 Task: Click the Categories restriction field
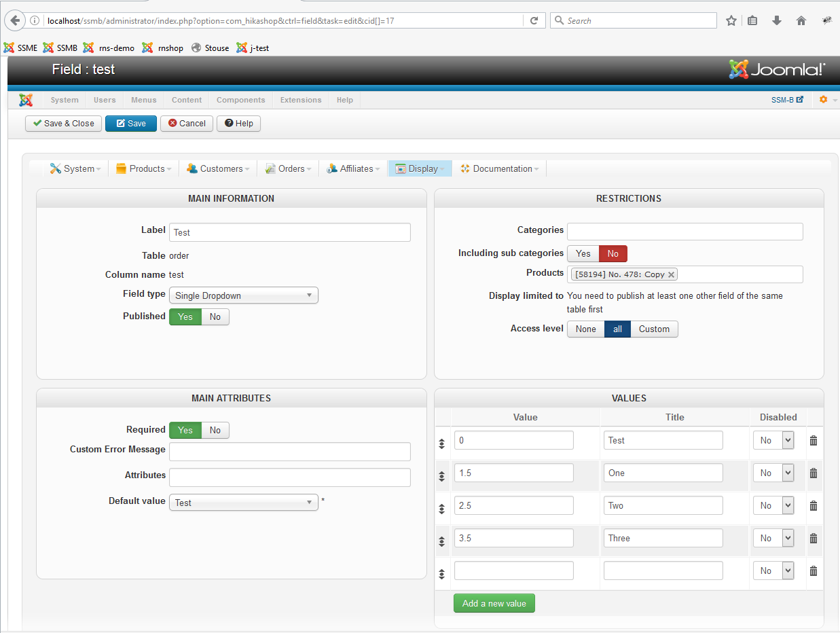point(685,231)
